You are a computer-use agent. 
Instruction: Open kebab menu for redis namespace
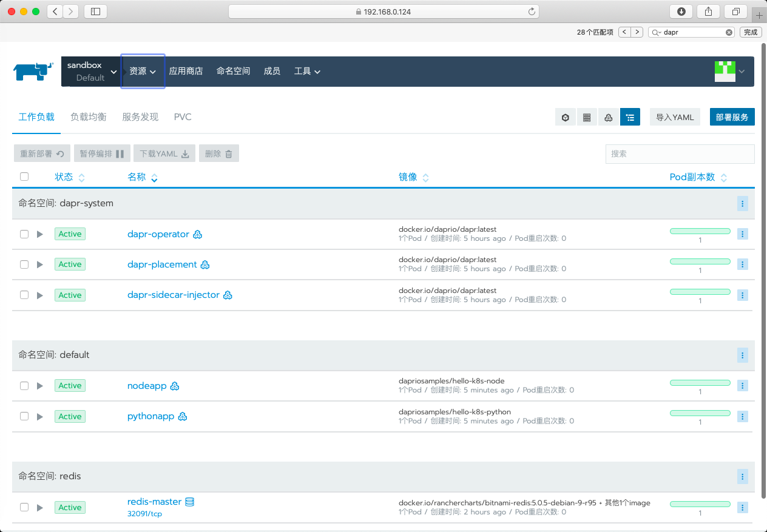click(742, 476)
